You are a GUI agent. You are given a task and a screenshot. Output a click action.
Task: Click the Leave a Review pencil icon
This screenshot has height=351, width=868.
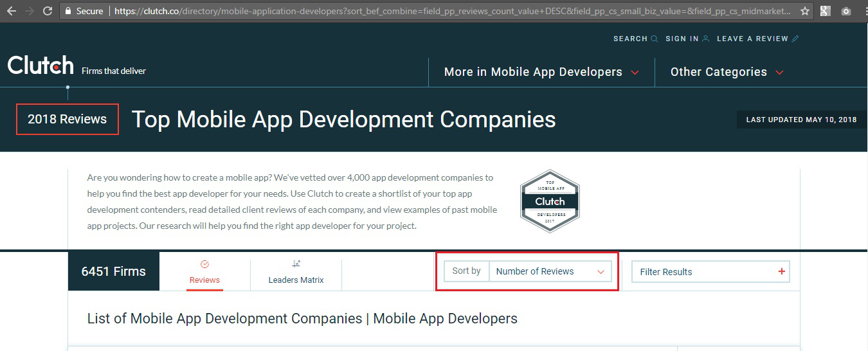pos(795,39)
